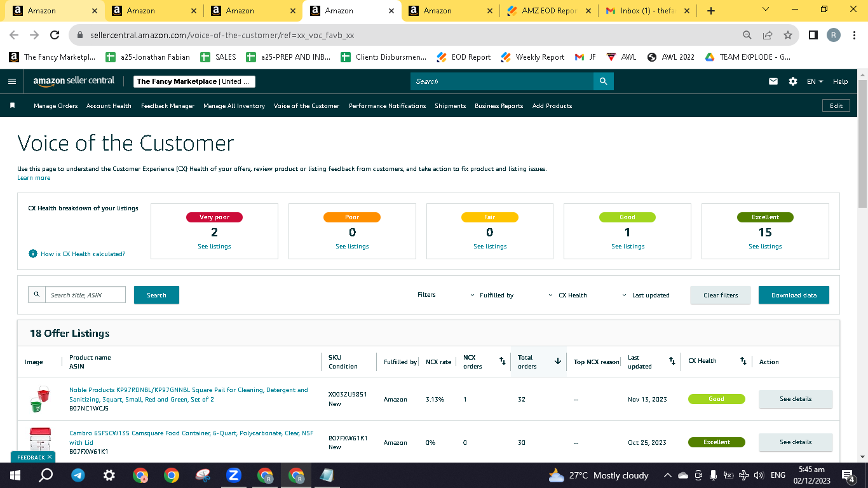This screenshot has width=868, height=488.
Task: Click the top Seller Central Search field
Action: (502, 81)
